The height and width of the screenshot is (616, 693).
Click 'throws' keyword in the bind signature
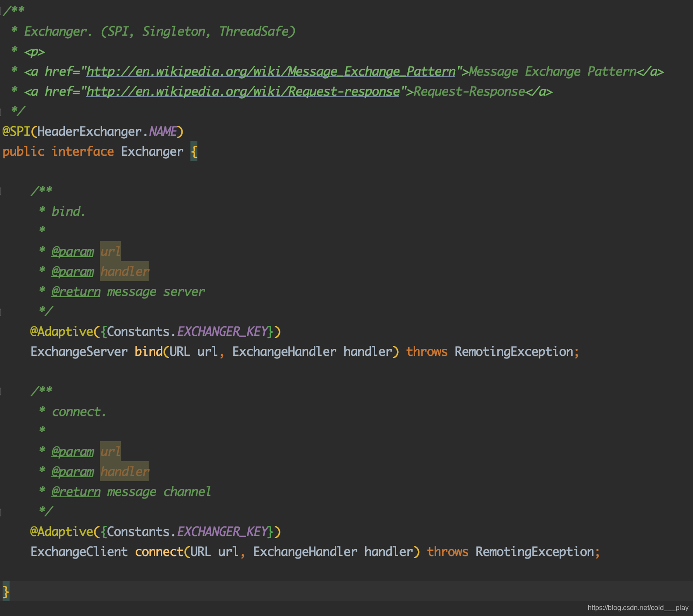[427, 352]
